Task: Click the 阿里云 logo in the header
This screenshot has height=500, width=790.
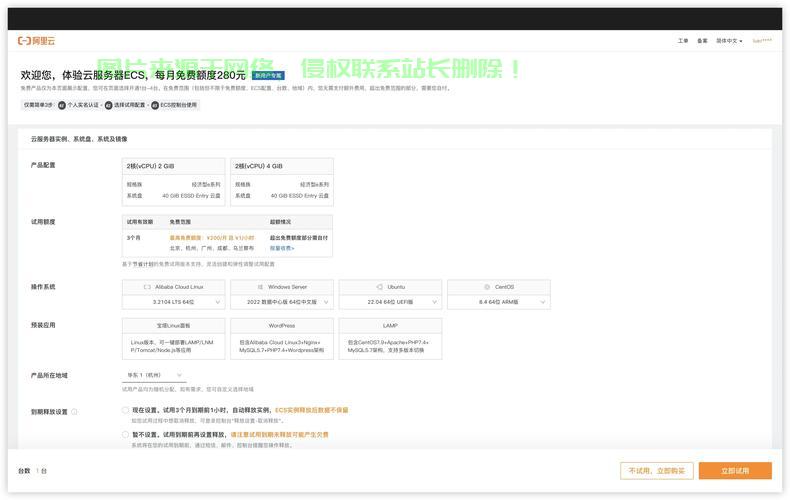Action: 36,41
